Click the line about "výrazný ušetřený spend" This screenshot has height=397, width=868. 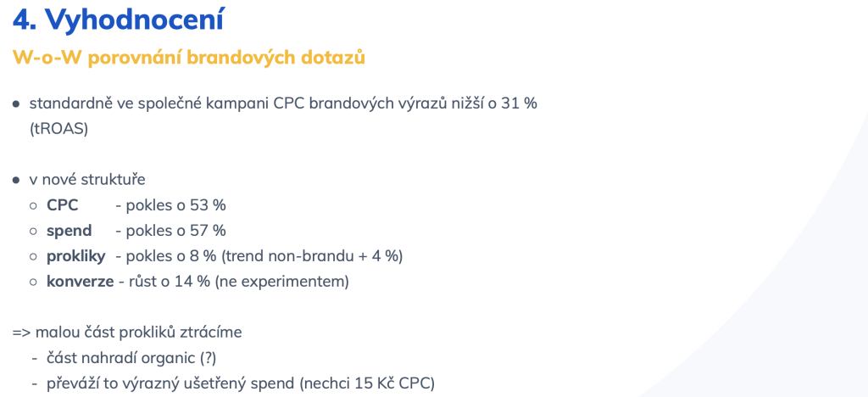point(241,383)
